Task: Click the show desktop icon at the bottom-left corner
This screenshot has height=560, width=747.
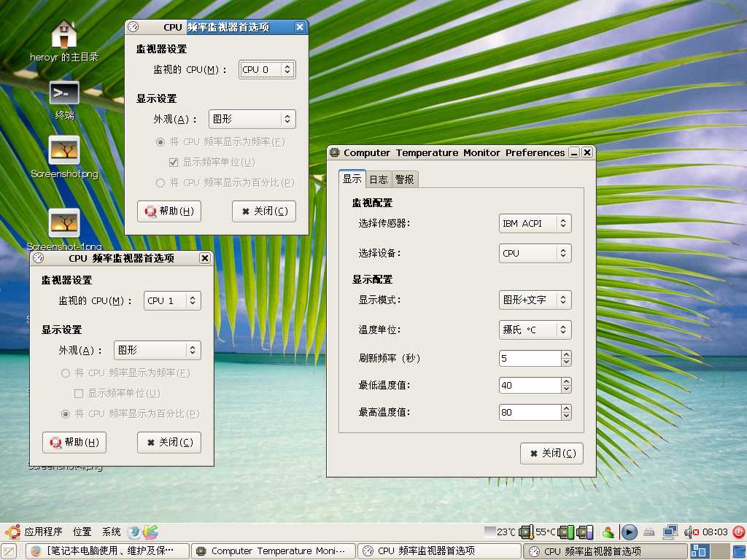Action: click(x=9, y=551)
